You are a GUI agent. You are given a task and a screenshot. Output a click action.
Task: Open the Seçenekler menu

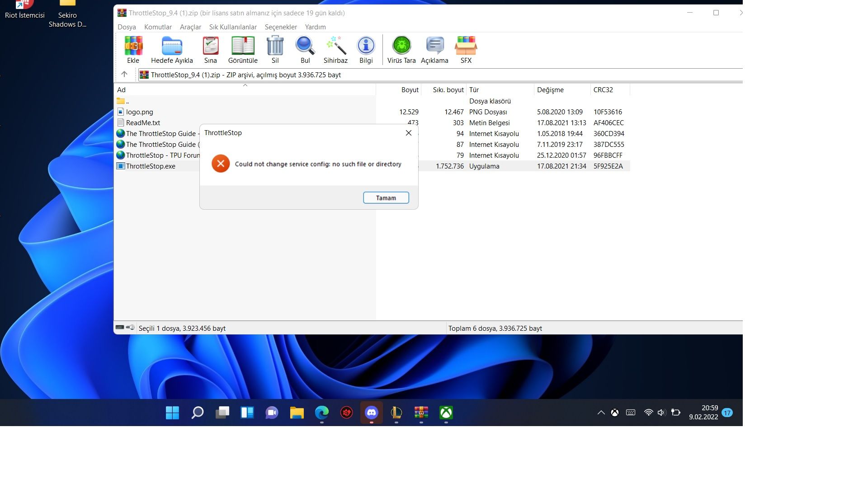point(281,27)
